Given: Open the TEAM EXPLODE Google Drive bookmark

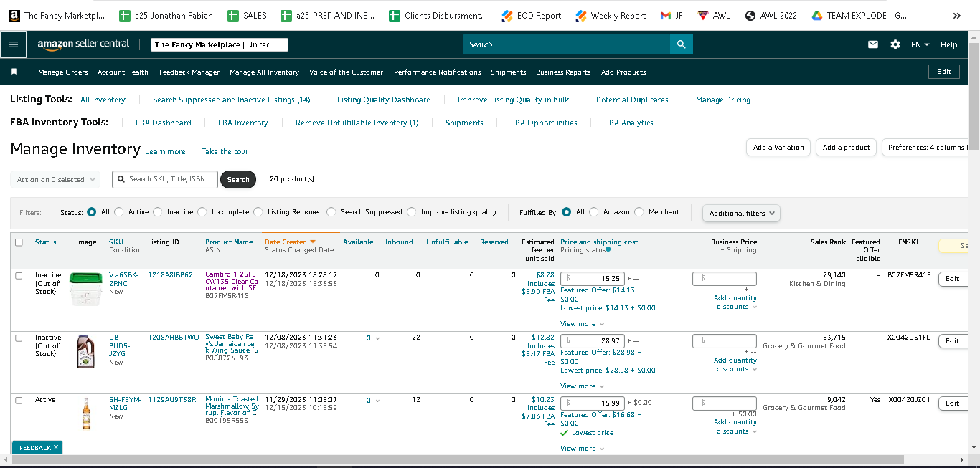Looking at the screenshot, I should (x=858, y=15).
